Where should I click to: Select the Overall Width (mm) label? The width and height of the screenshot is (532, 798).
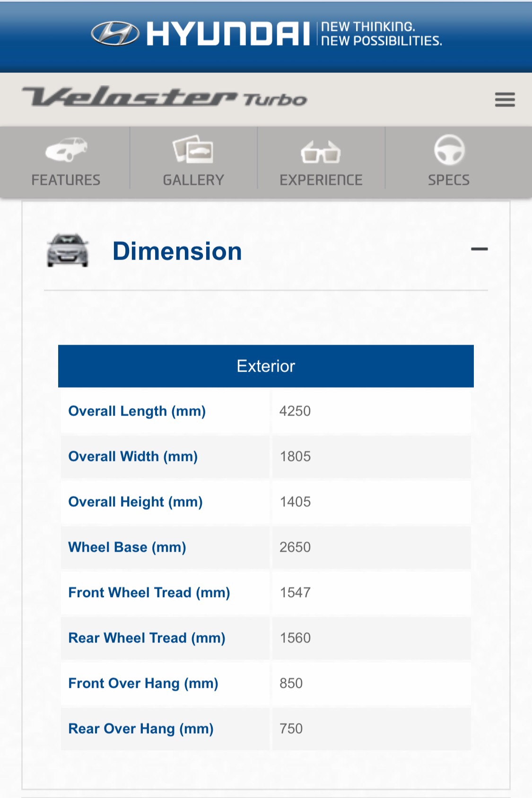coord(133,456)
